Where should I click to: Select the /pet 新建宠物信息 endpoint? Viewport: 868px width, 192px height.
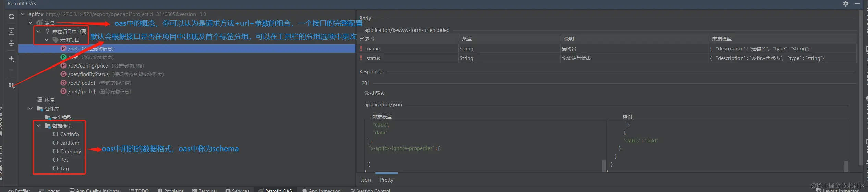[187, 49]
